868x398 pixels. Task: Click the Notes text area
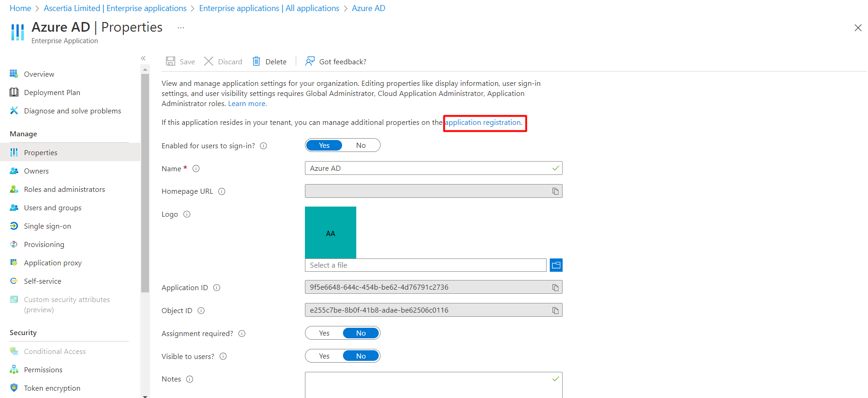click(433, 385)
